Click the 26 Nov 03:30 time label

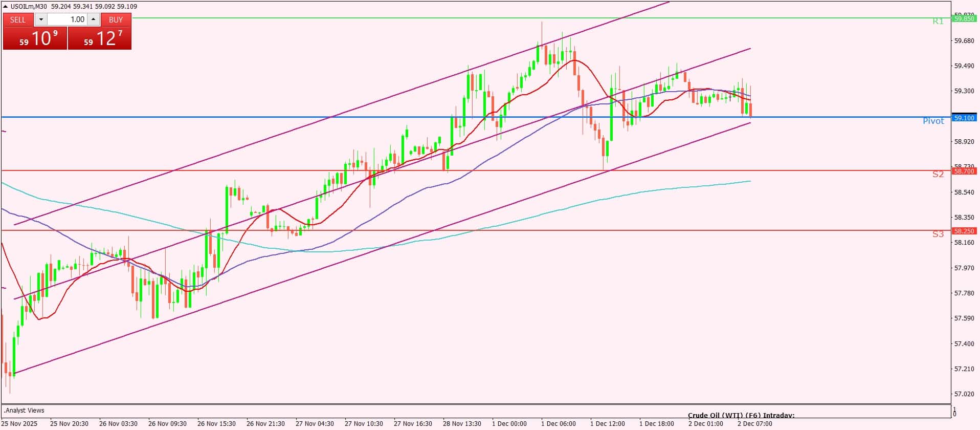pyautogui.click(x=118, y=424)
